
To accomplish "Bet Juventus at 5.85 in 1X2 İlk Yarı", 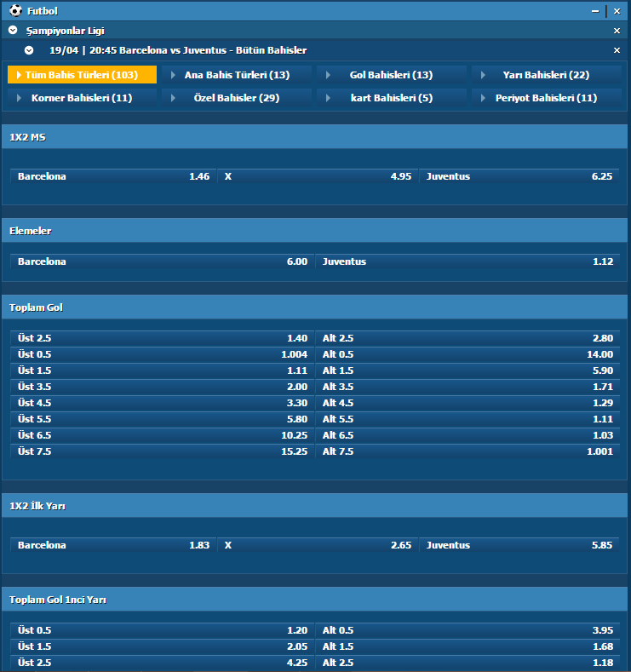I will (x=519, y=545).
